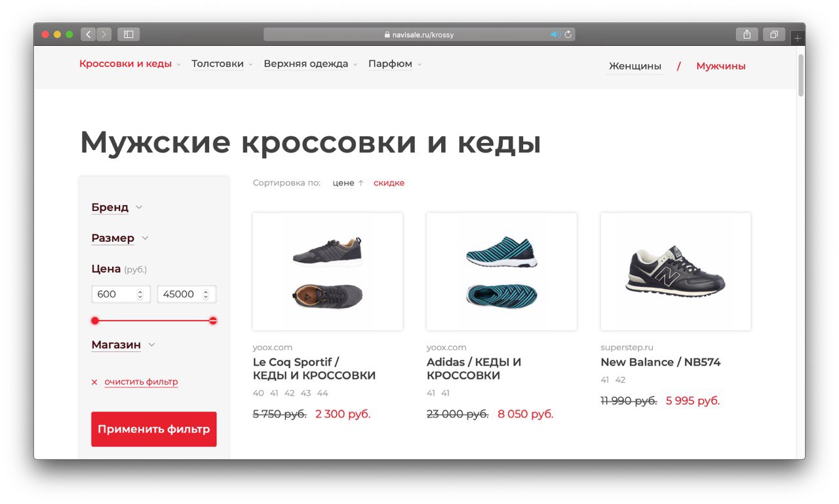Image resolution: width=839 pixels, height=504 pixels.
Task: Open the Safari share menu
Action: 747,34
